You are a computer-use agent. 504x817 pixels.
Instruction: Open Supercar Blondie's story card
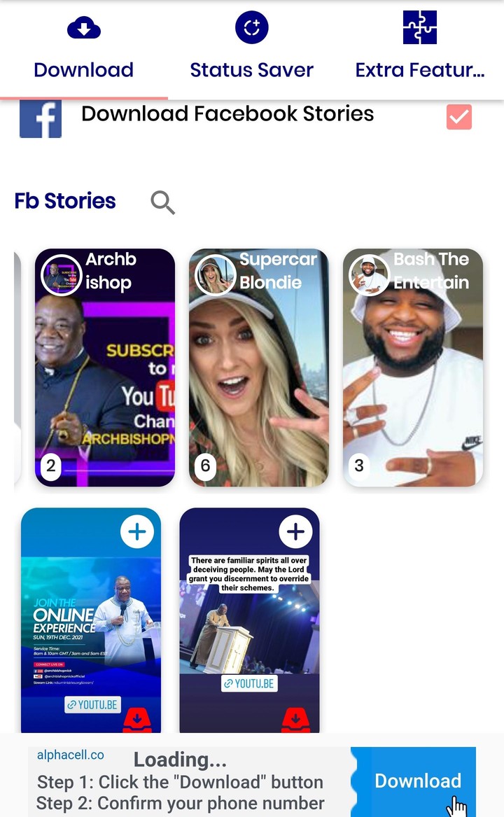click(x=259, y=368)
